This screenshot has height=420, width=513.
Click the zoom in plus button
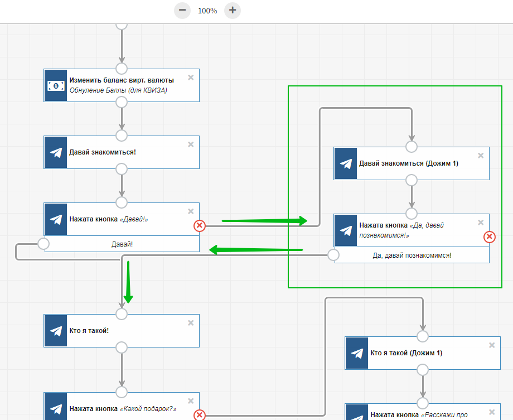[x=233, y=10]
